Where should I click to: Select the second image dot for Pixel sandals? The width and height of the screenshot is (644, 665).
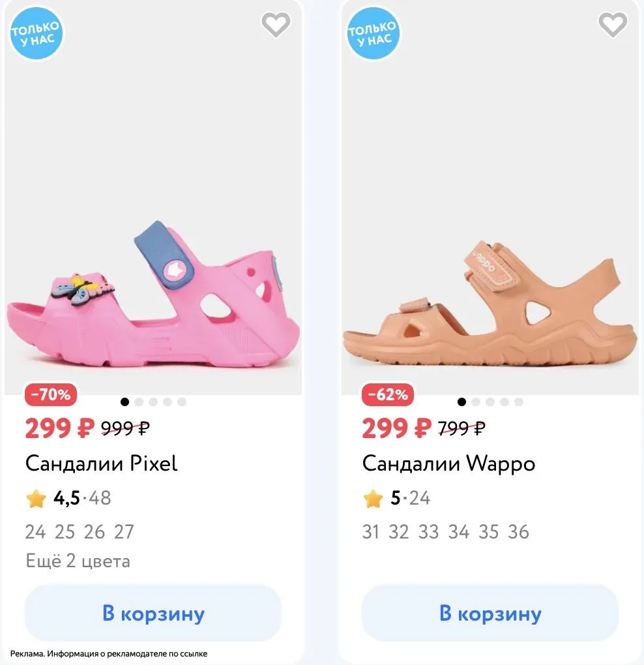(x=139, y=402)
